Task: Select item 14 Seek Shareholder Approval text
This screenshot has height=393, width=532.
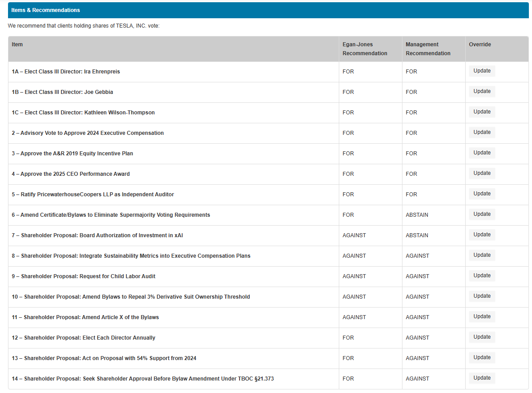Action: 143,379
